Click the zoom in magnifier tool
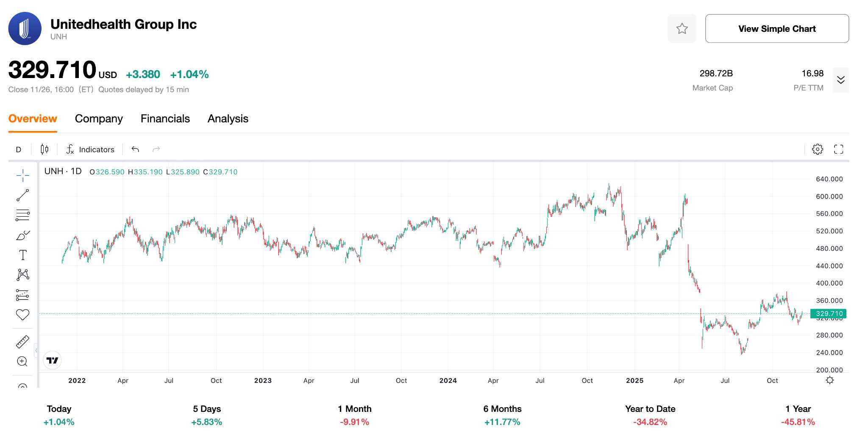This screenshot has height=439, width=868. (x=22, y=361)
